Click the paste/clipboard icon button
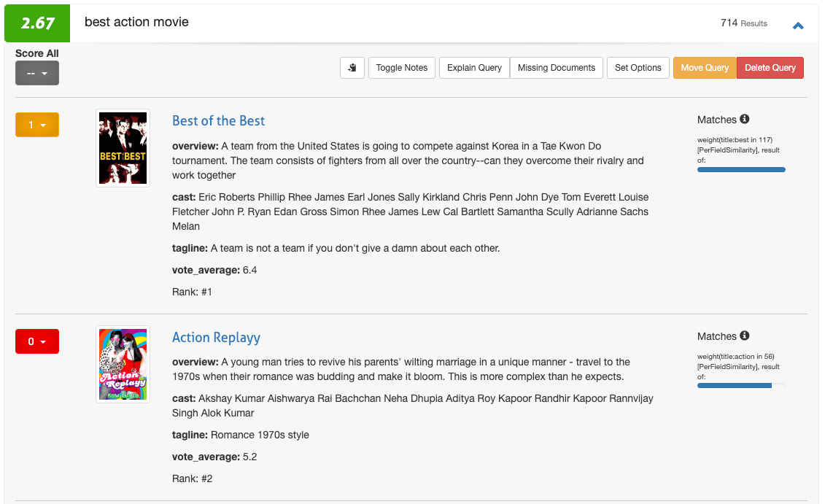 [x=352, y=68]
